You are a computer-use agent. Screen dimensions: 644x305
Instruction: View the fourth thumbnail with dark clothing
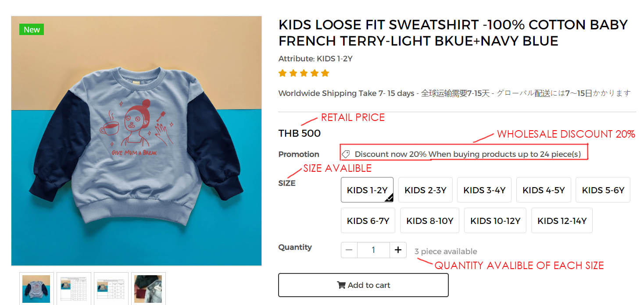[148, 288]
